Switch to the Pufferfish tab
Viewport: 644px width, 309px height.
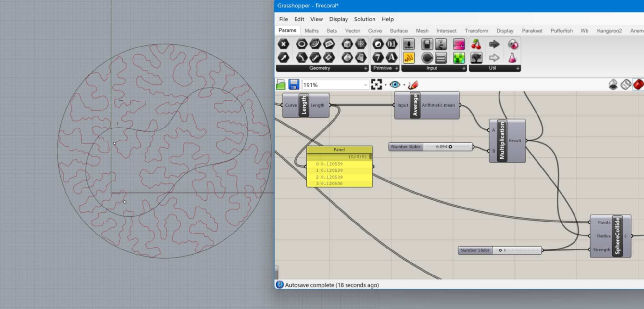click(x=562, y=31)
